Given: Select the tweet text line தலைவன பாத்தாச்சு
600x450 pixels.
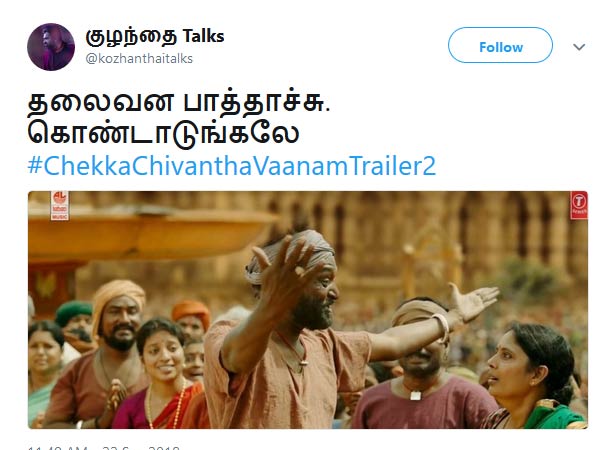Looking at the screenshot, I should pos(179,103).
